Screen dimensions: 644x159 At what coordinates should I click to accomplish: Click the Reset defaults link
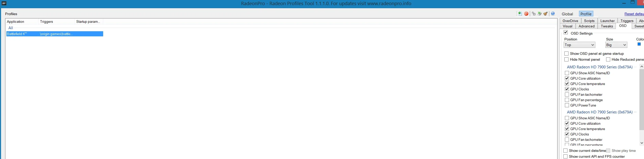[x=634, y=14]
